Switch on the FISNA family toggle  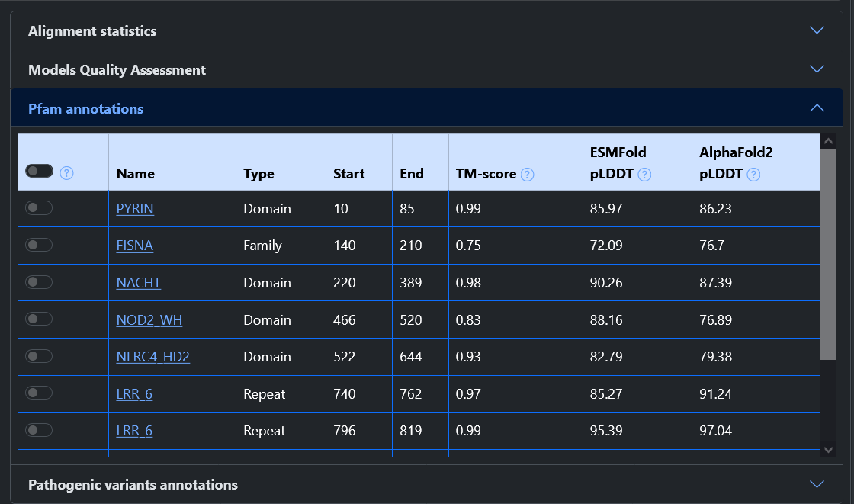click(x=39, y=245)
